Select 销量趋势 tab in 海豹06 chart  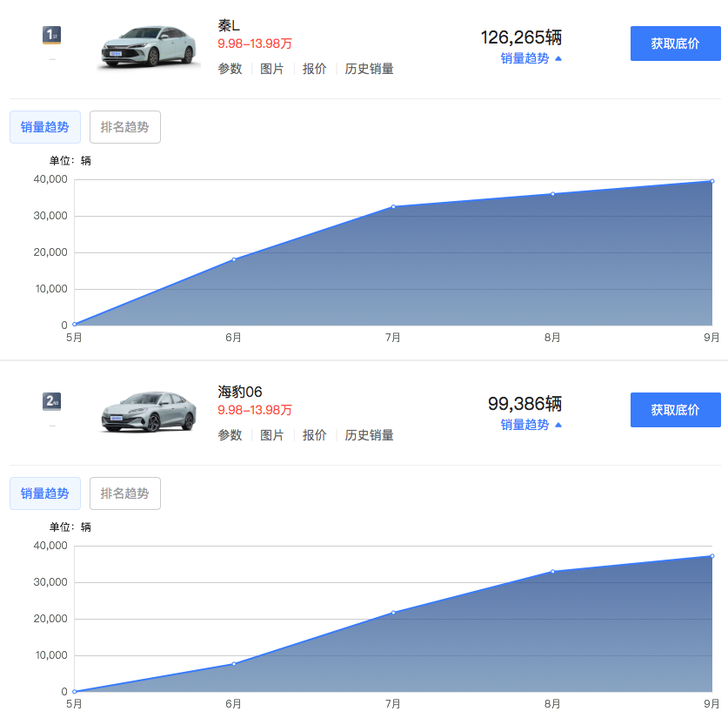[45, 493]
